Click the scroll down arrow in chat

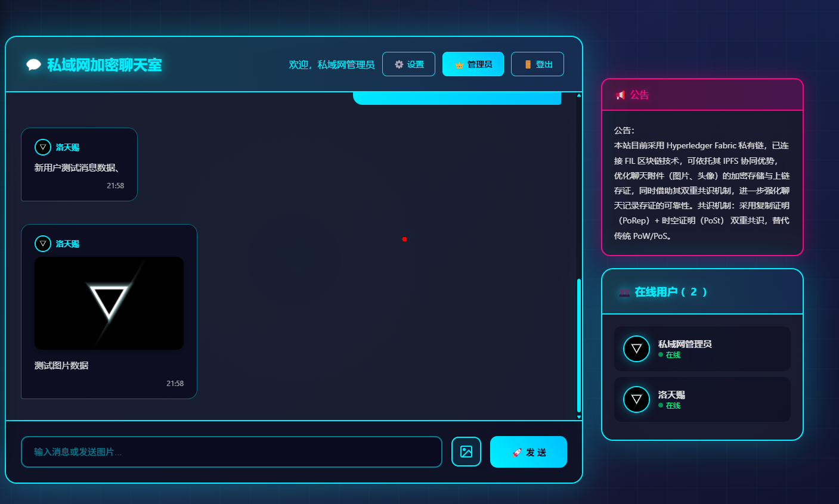click(x=579, y=416)
